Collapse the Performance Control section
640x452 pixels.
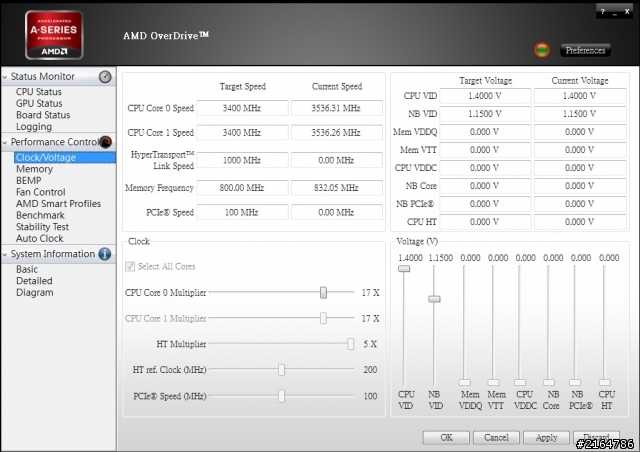tap(5, 143)
